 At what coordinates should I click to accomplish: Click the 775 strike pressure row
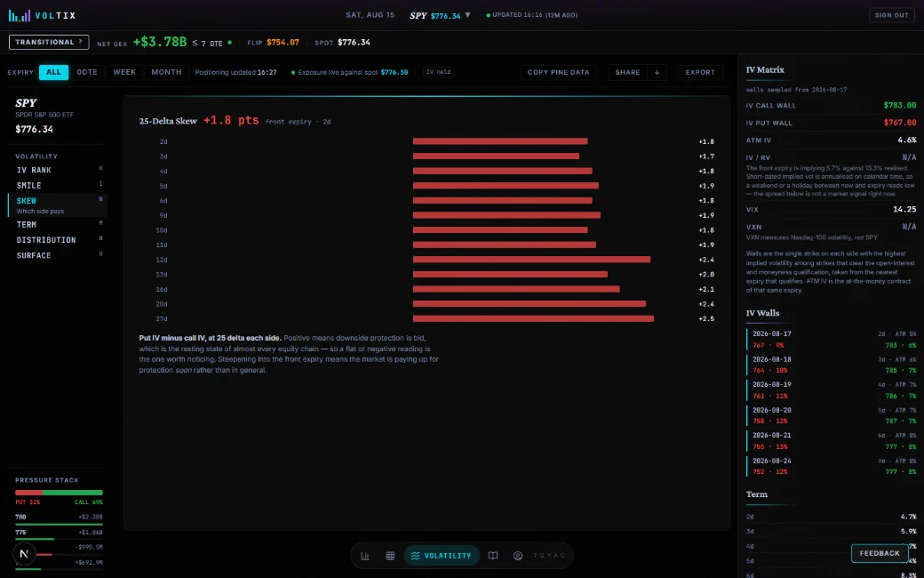[59, 534]
